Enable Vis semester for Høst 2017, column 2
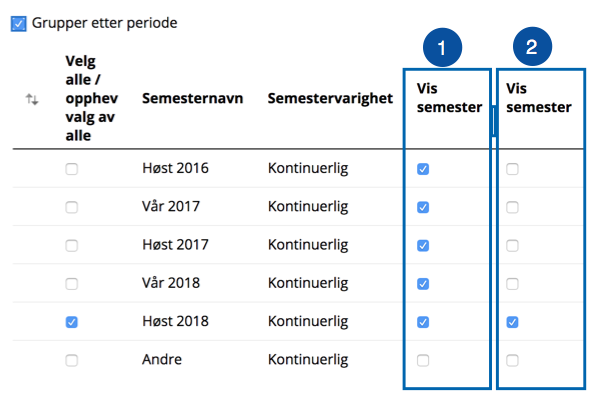The height and width of the screenshot is (398, 600). [512, 245]
